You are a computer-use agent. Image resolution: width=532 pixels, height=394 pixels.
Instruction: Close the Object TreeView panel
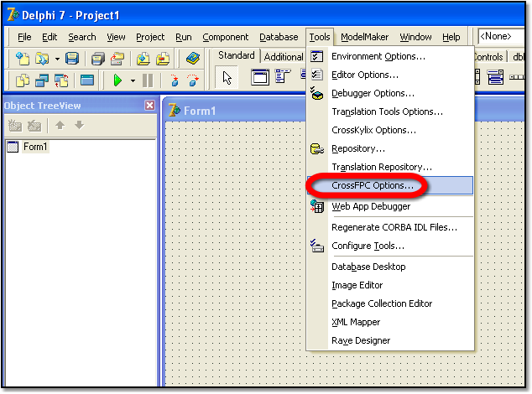click(149, 105)
